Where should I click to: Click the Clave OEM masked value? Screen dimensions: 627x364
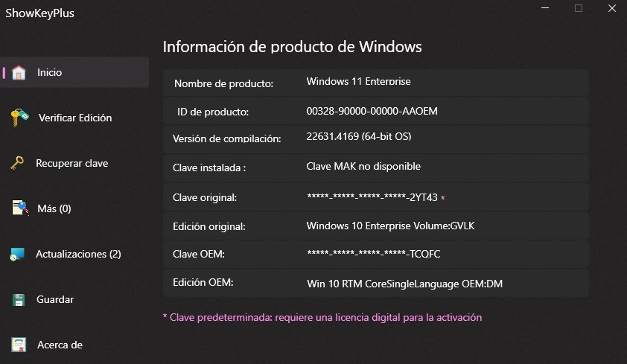374,254
